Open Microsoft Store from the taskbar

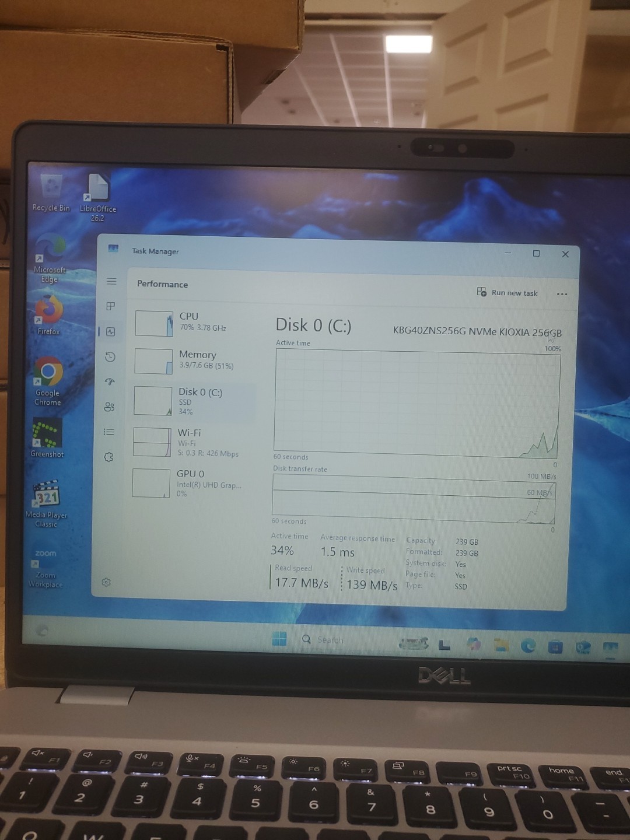point(555,646)
